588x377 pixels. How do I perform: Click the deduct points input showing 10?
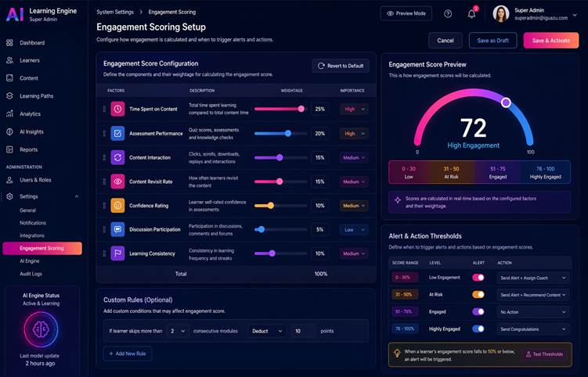303,331
